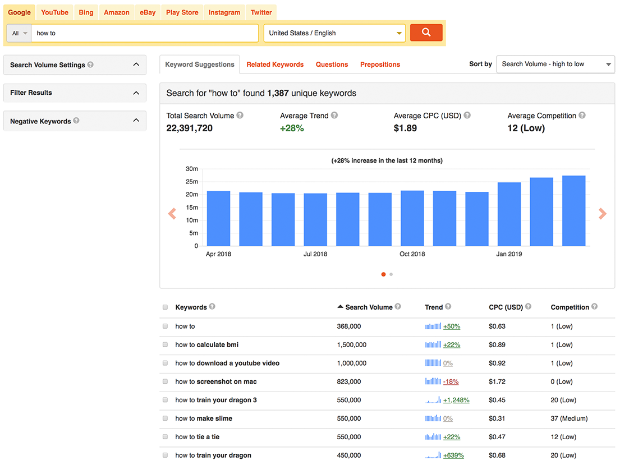
Task: Tick the select-all checkbox in Keywords header
Action: (x=165, y=307)
